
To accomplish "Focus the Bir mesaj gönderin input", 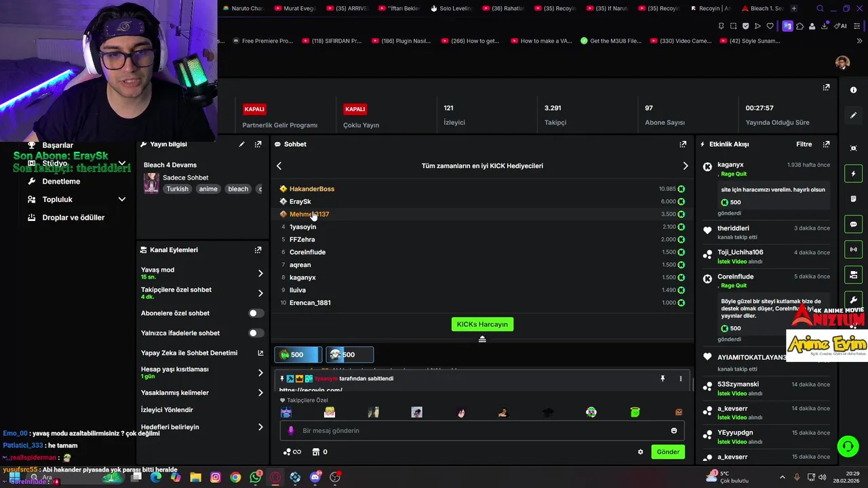I will 482,430.
